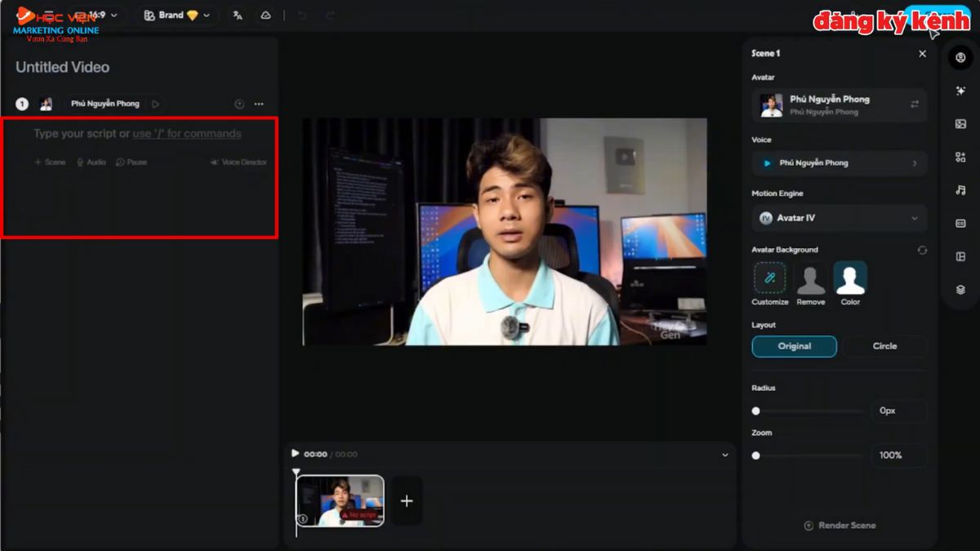Click the cloud upload icon in the toolbar
The width and height of the screenshot is (980, 551).
point(265,15)
